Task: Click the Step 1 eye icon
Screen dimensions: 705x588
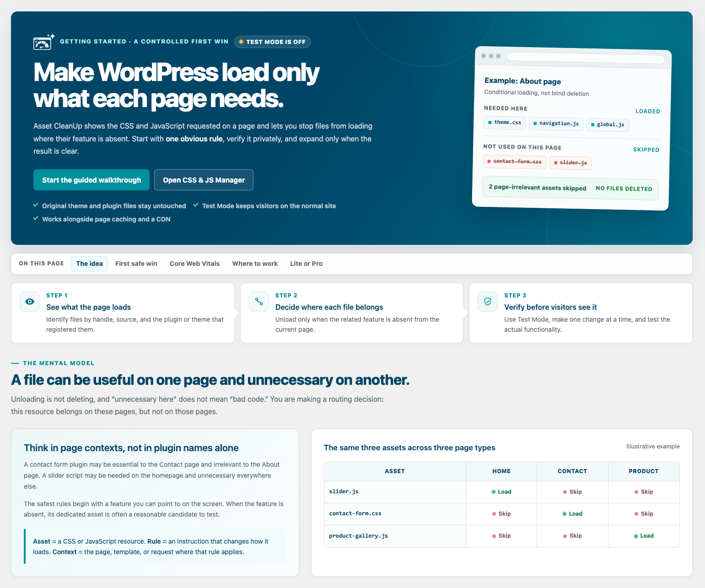Action: (30, 302)
